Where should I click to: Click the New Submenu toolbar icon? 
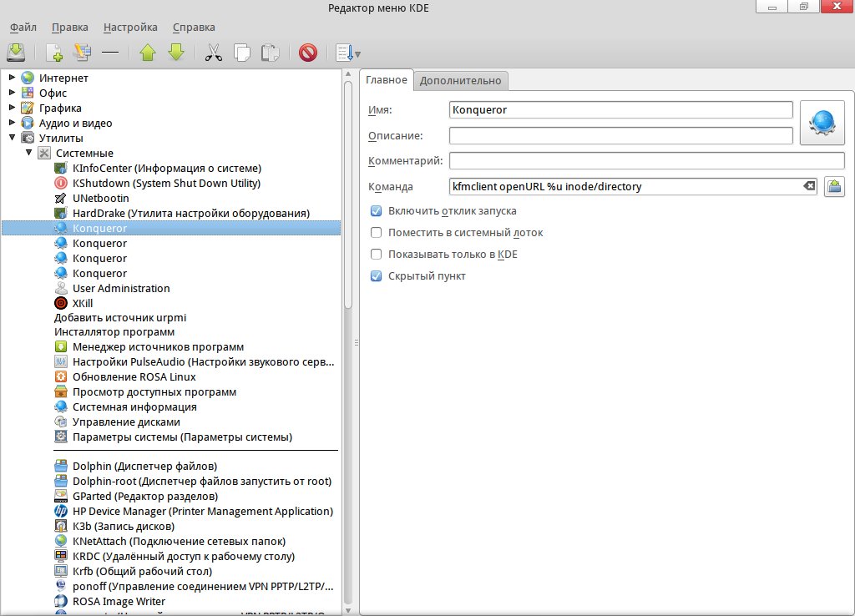[x=82, y=53]
